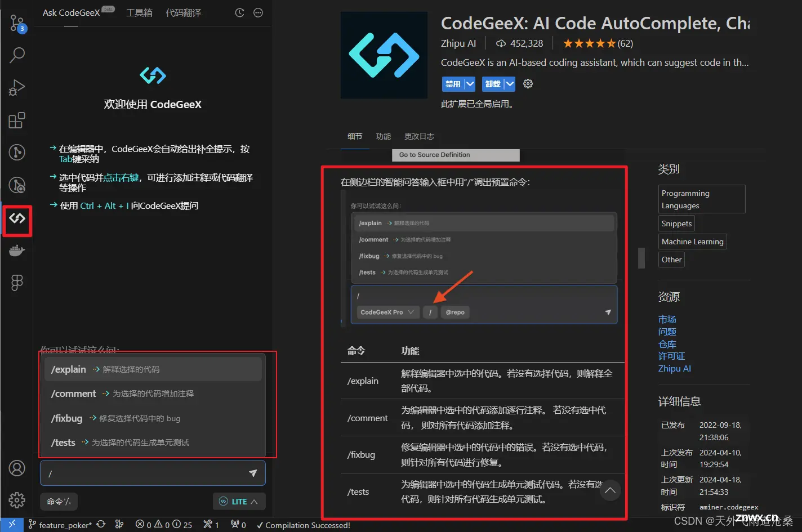Open the Manage gear in activity bar
Image resolution: width=802 pixels, height=532 pixels.
(17, 500)
